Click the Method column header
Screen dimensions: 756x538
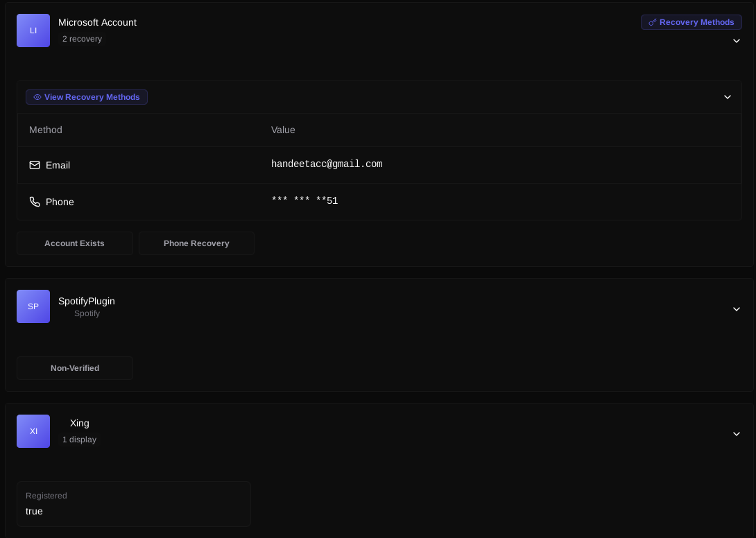click(46, 130)
